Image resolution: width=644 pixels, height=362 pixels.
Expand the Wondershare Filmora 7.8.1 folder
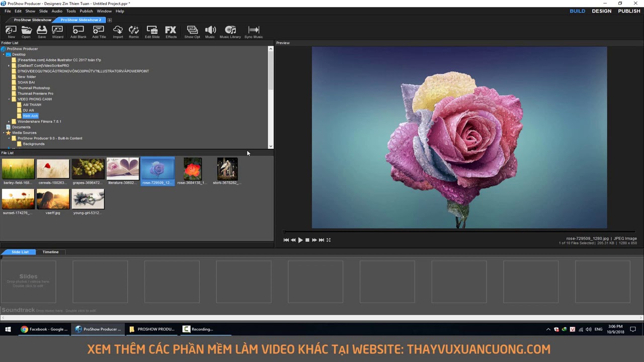point(9,122)
